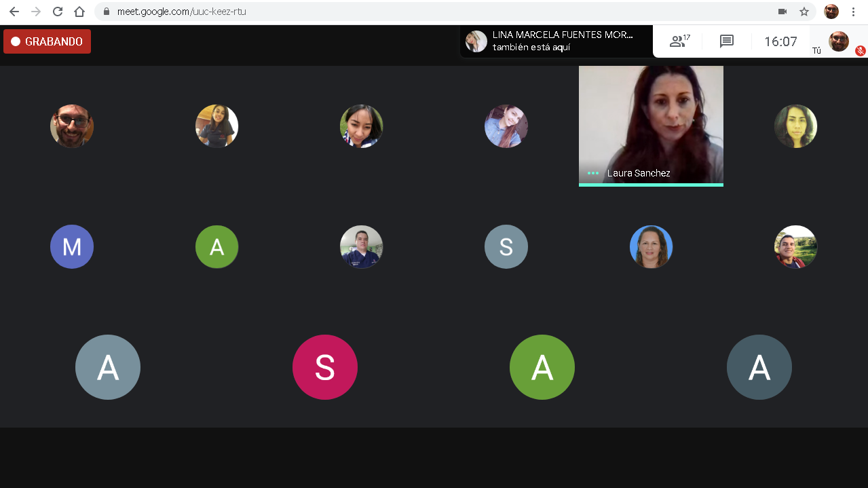
Task: Toggle the muted microphone indicator
Action: [860, 50]
